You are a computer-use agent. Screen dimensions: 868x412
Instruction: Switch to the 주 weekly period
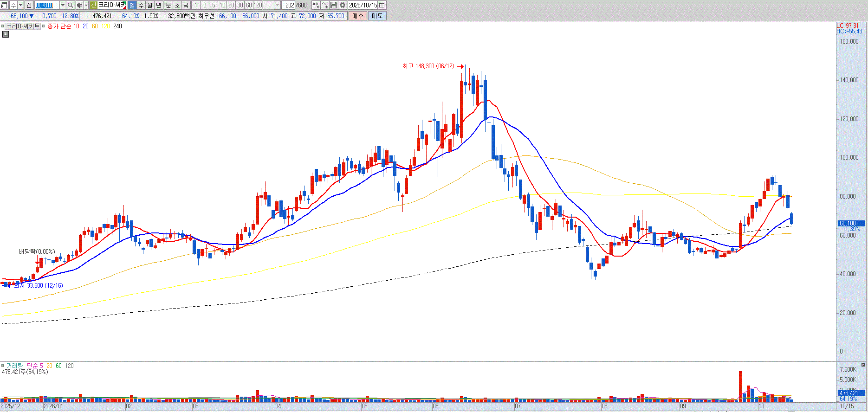click(x=141, y=5)
